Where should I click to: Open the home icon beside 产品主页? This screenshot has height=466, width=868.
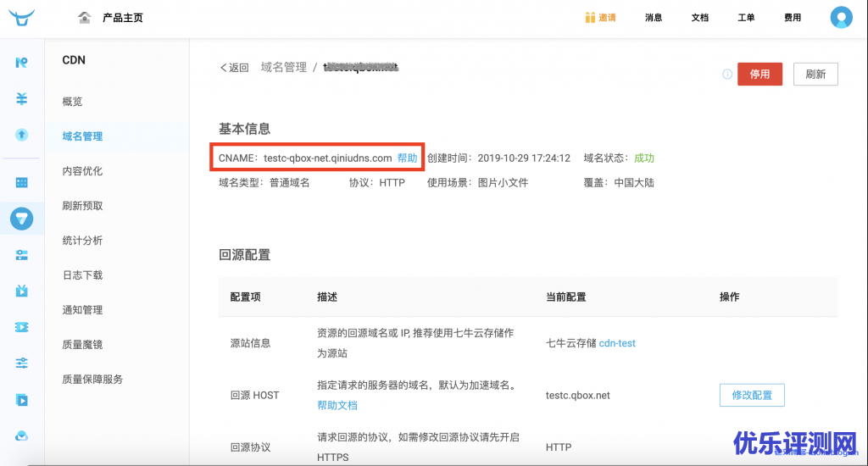pyautogui.click(x=84, y=18)
